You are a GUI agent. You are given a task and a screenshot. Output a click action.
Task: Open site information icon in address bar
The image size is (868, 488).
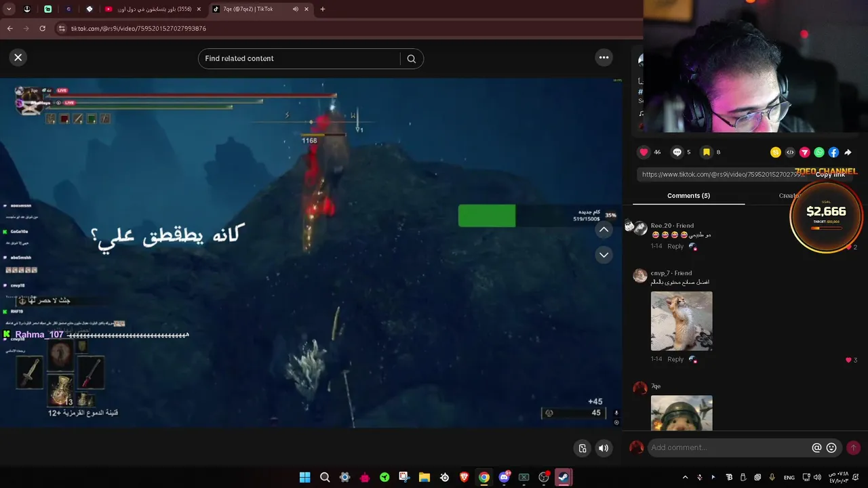tap(62, 28)
